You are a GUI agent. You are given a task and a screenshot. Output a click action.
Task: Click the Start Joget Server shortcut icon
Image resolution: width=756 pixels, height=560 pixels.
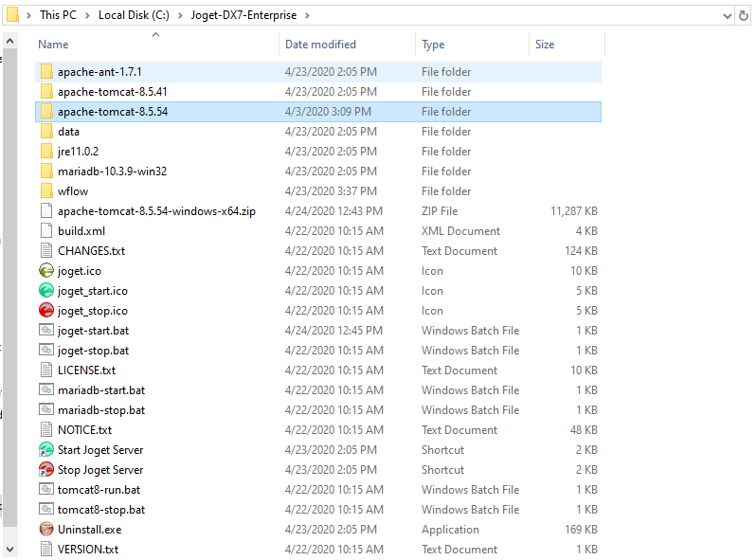pos(46,450)
